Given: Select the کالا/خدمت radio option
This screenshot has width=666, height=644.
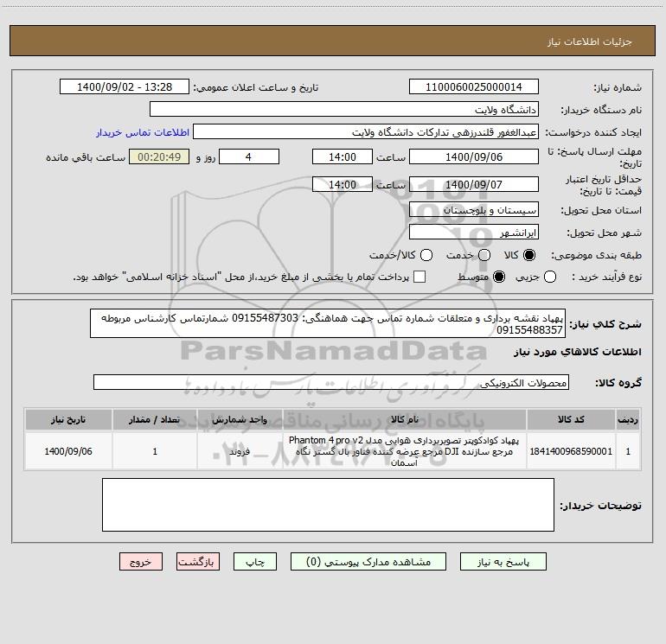Looking at the screenshot, I should pyautogui.click(x=426, y=255).
